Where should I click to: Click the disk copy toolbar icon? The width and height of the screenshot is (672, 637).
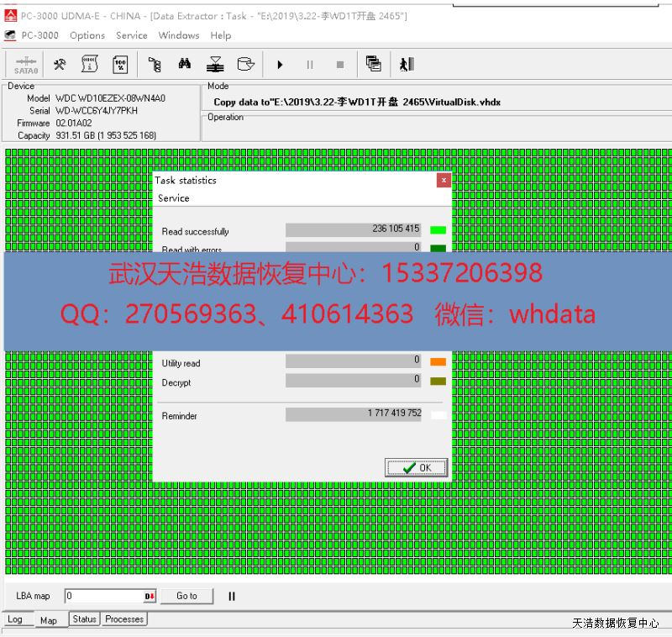(245, 65)
